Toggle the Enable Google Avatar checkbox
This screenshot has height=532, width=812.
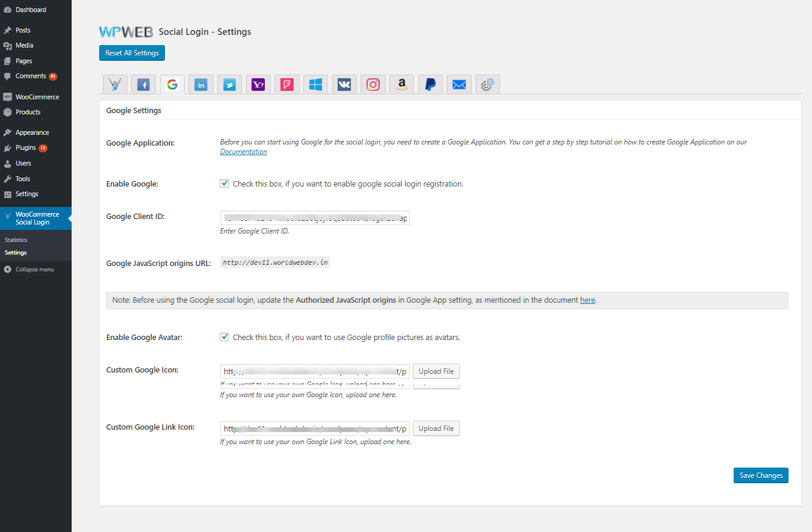[x=225, y=337]
